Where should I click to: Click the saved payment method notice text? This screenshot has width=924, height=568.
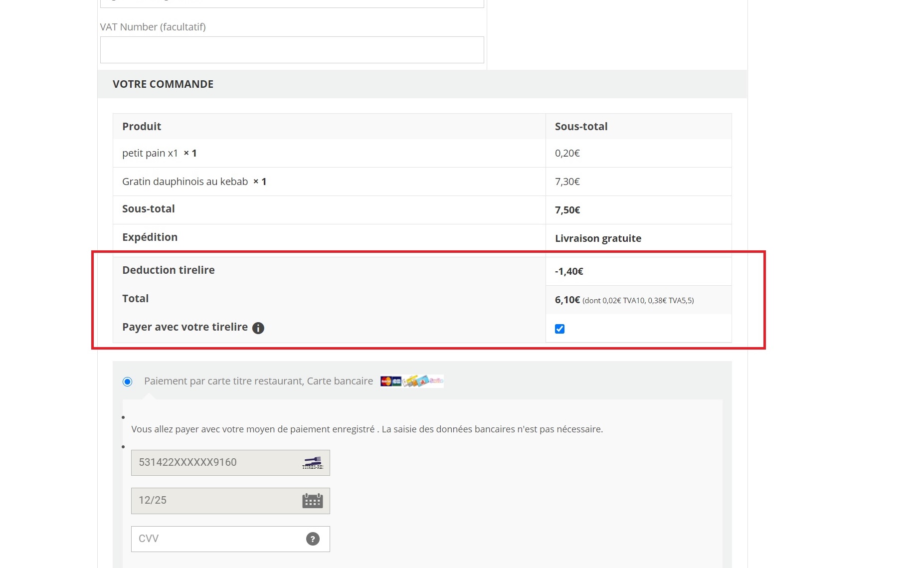click(367, 429)
